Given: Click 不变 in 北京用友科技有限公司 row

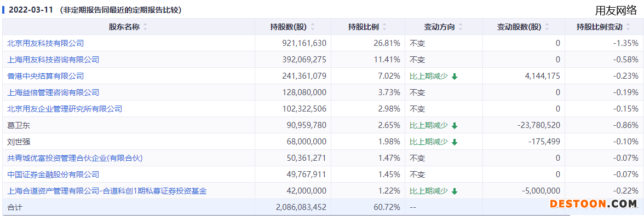Looking at the screenshot, I should click(417, 43).
